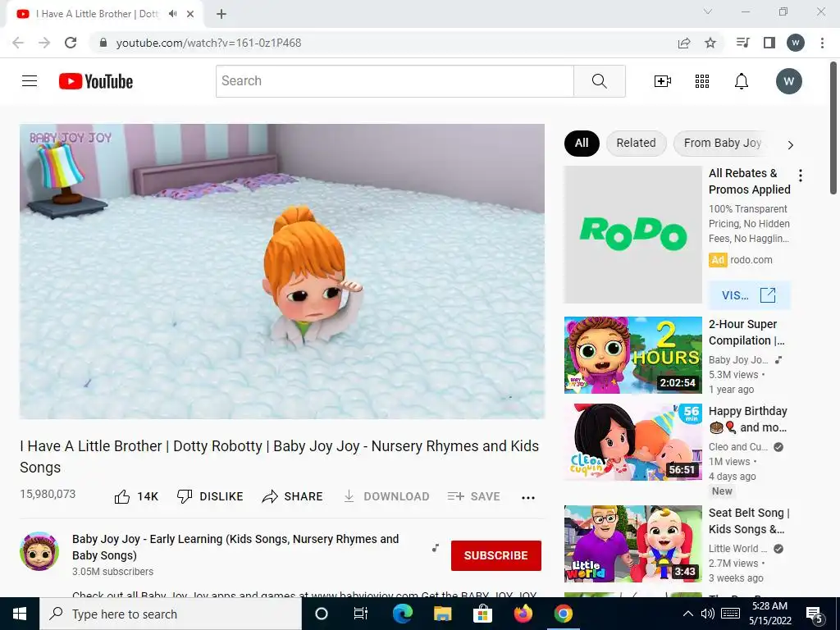Open the Happy Birthday video title
Viewport: 840px width, 630px height.
tap(748, 419)
